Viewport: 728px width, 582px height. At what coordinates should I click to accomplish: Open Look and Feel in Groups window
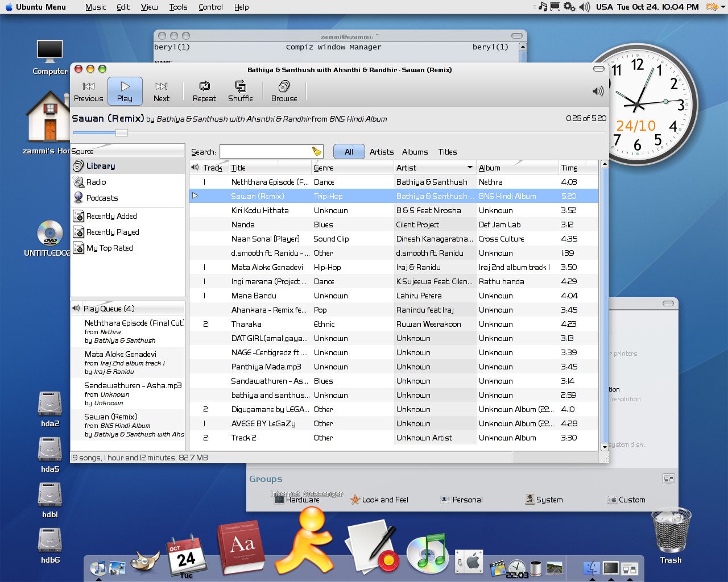click(x=379, y=500)
